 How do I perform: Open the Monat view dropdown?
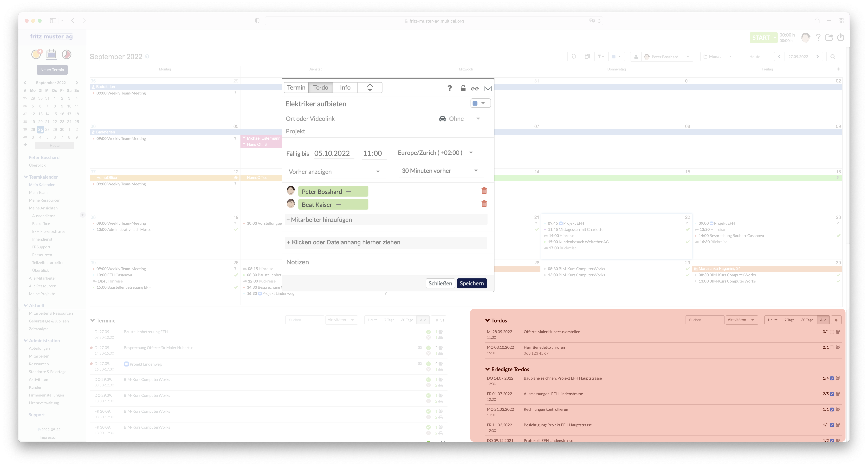(718, 57)
